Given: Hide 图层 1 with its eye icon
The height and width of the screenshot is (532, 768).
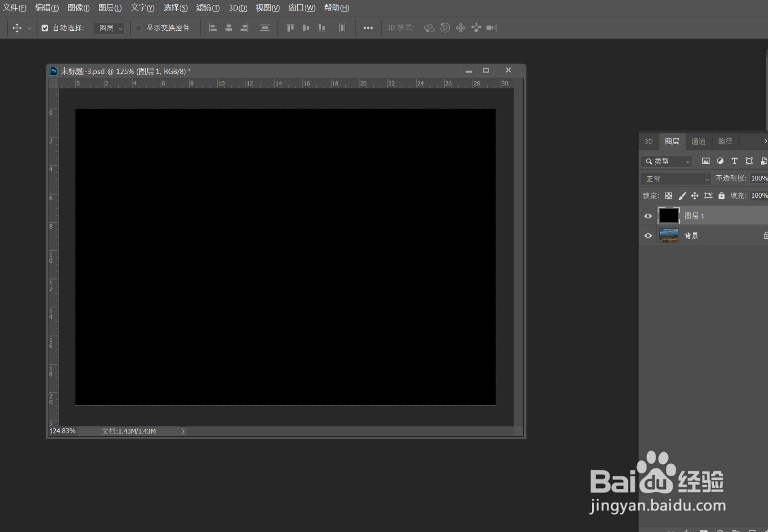Looking at the screenshot, I should [648, 216].
